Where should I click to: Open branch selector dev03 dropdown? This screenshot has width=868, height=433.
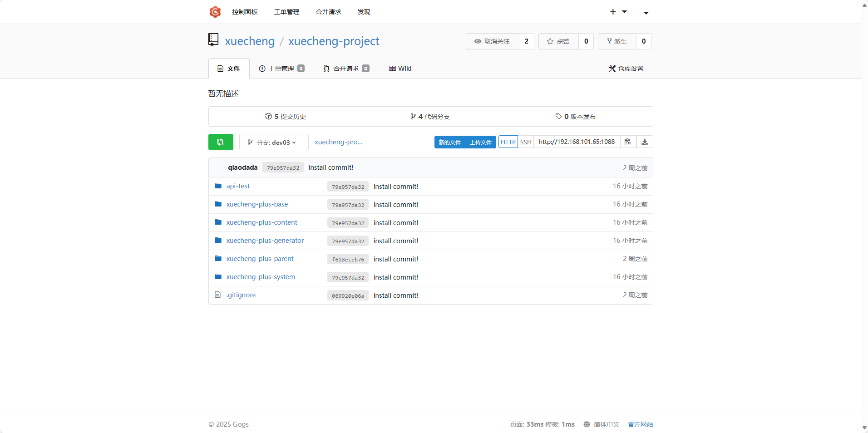click(274, 142)
